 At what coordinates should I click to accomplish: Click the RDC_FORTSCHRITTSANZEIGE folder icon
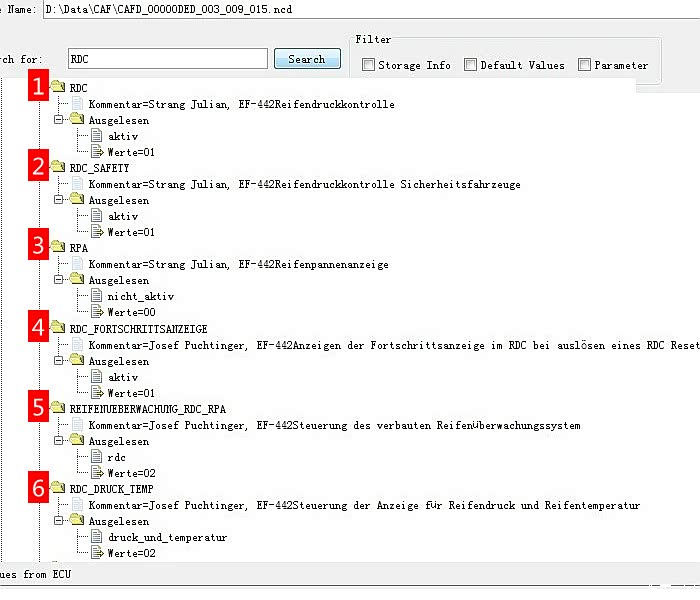point(58,328)
